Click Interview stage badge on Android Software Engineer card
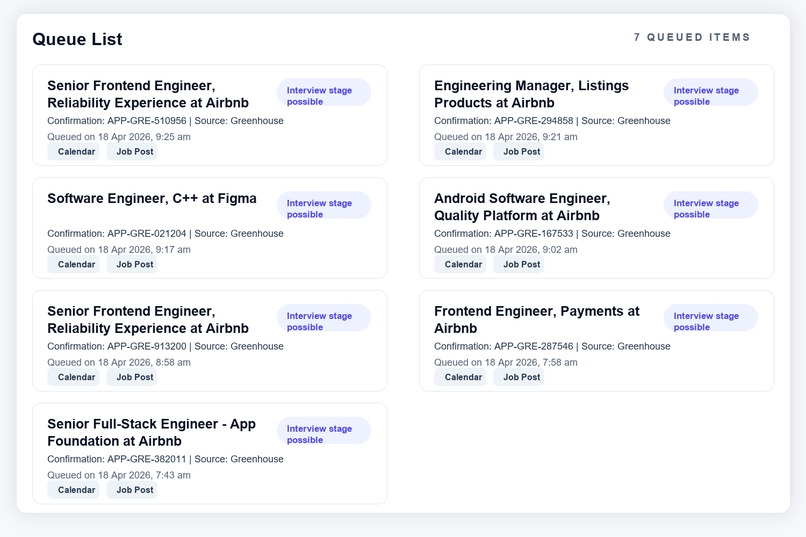Viewport: 806px width, 537px height. coord(711,205)
